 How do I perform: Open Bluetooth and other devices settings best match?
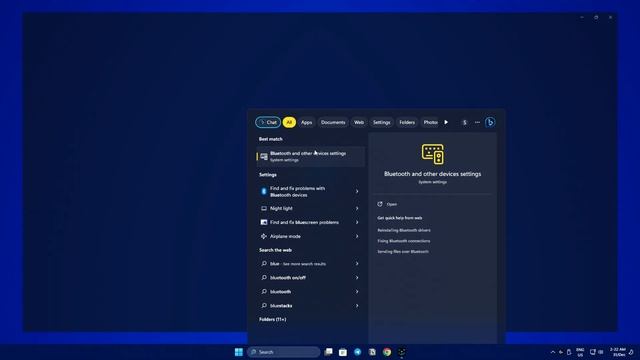(x=311, y=156)
